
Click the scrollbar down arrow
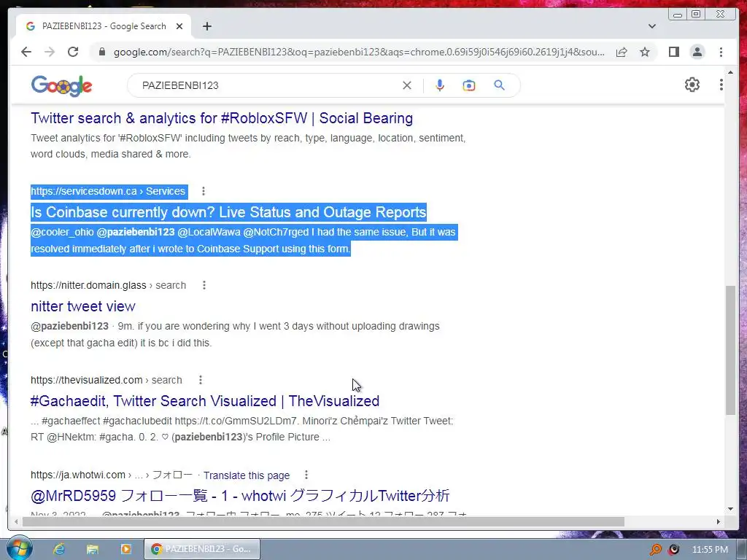730,508
